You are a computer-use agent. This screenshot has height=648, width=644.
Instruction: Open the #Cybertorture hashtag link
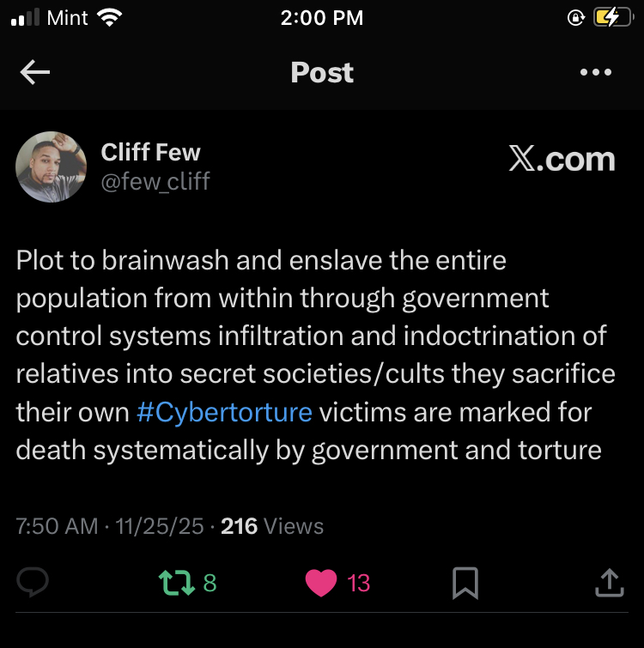coord(224,412)
